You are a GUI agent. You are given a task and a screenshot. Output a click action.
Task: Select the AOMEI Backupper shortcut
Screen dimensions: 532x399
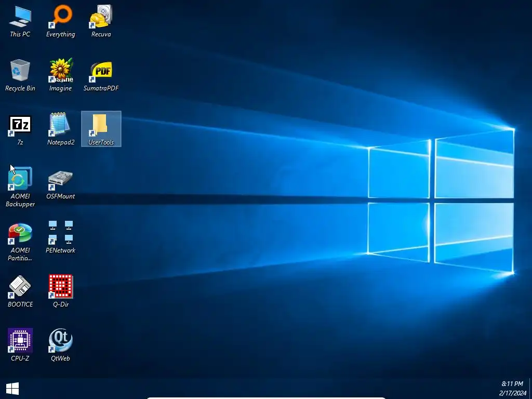(x=20, y=187)
